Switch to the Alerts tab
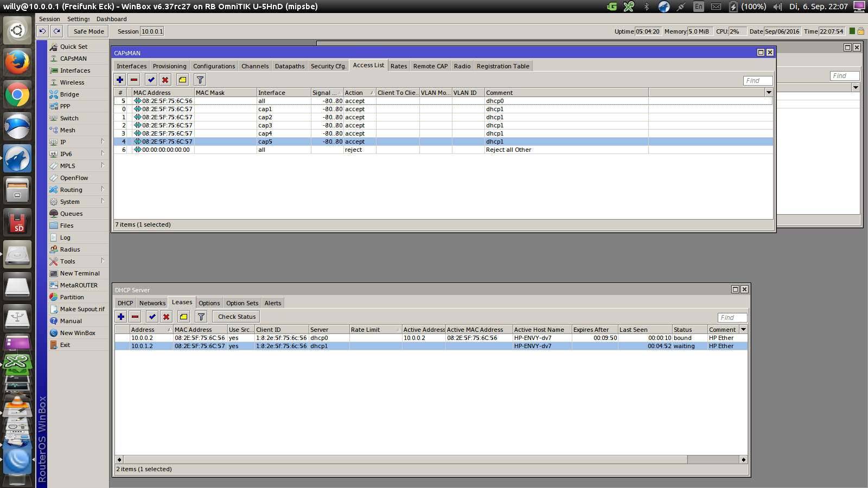 [x=273, y=303]
